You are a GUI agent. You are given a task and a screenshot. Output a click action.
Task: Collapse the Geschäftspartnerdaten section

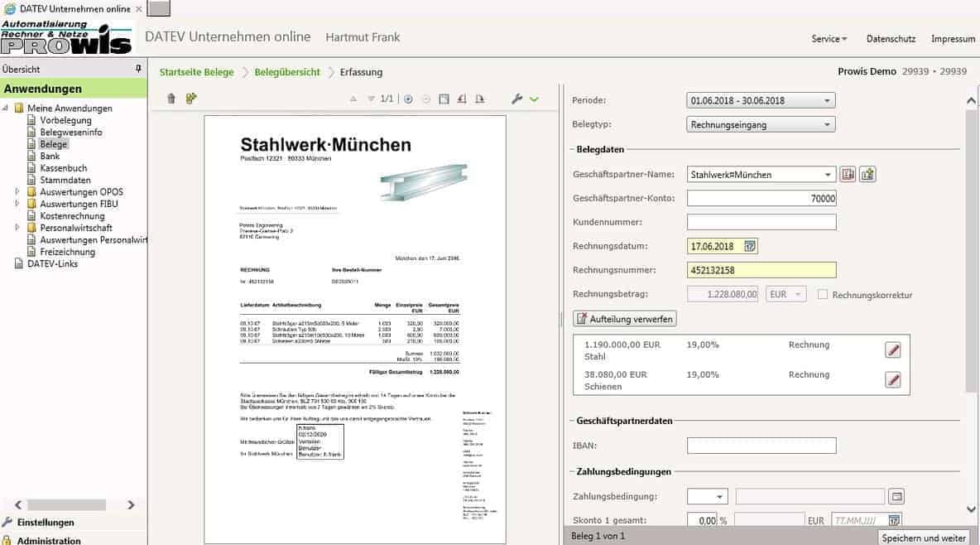pyautogui.click(x=572, y=421)
